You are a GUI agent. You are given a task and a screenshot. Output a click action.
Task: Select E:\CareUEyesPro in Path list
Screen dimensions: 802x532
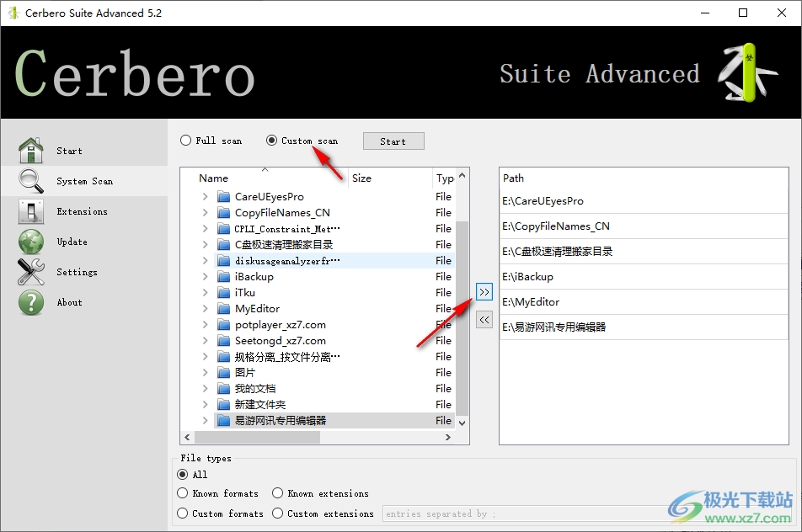(644, 201)
